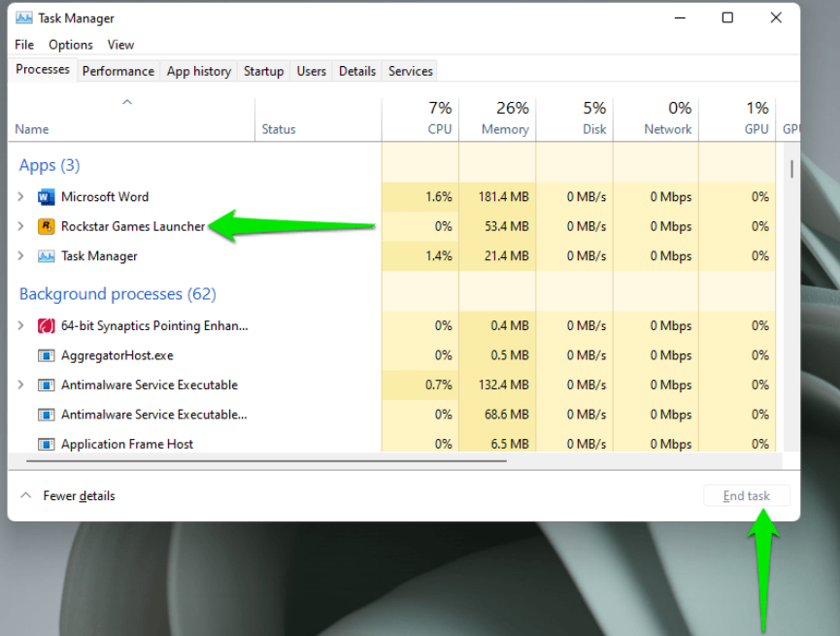Click the Application Frame Host icon

46,444
